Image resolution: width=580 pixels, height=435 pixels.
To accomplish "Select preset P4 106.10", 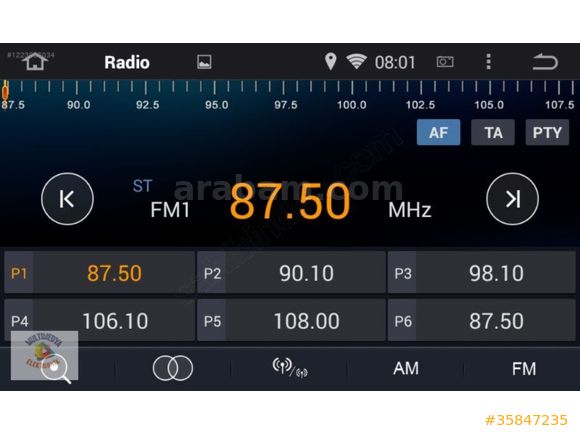I will 99,320.
